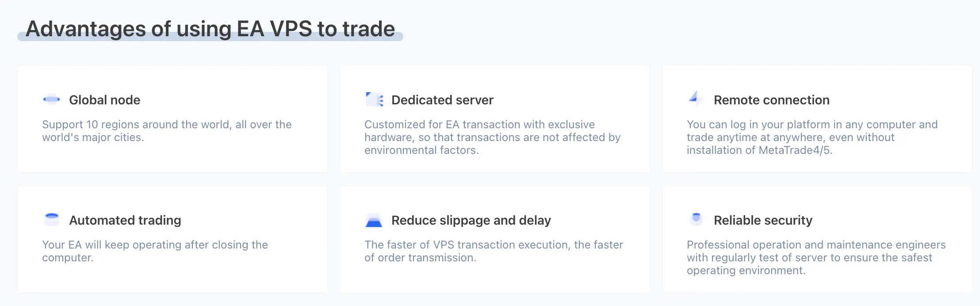Select the Dedicated server heading
This screenshot has height=306, width=980.
tap(442, 100)
